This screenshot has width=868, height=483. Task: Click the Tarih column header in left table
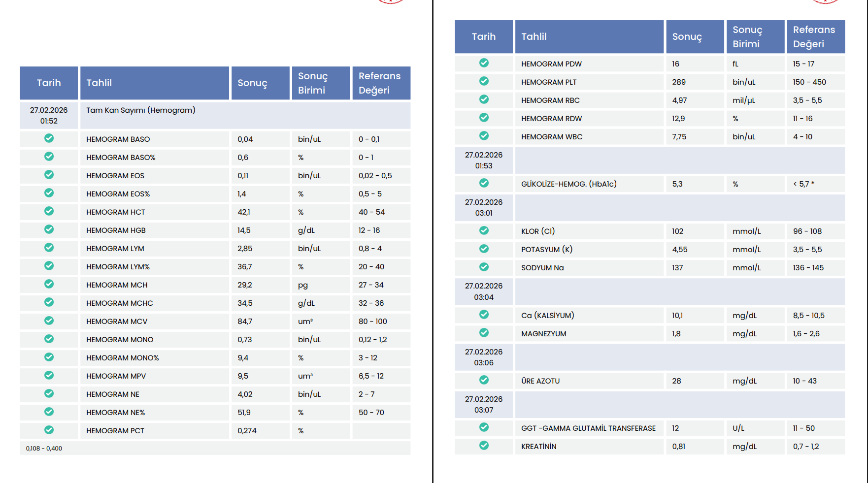pos(49,83)
